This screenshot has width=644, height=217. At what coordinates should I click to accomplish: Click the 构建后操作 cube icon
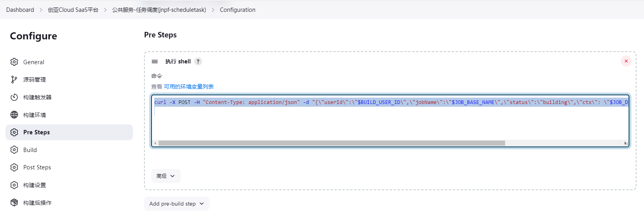(14, 202)
